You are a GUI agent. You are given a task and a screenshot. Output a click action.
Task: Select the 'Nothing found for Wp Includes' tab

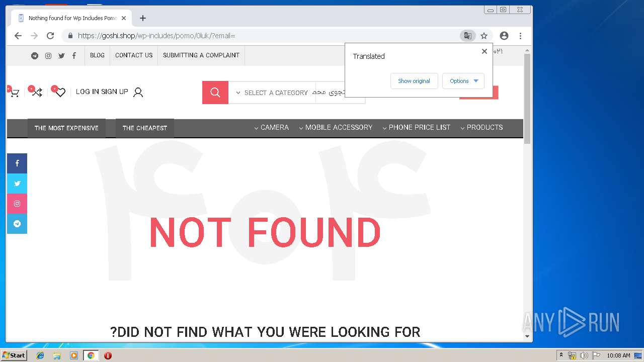click(70, 18)
